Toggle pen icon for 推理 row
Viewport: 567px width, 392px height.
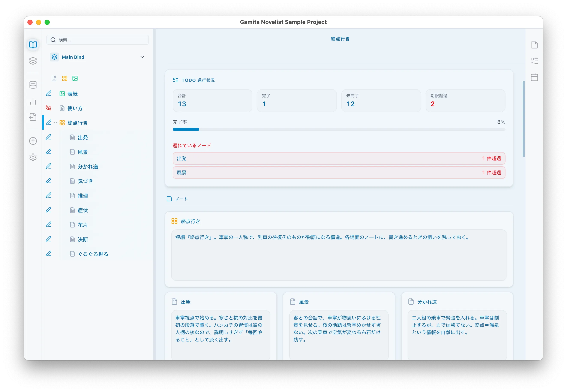[x=48, y=196]
